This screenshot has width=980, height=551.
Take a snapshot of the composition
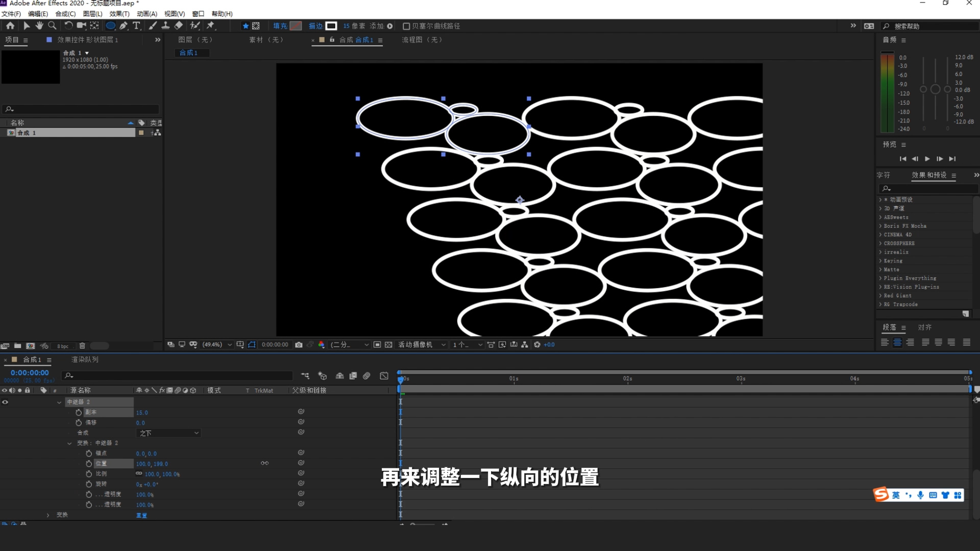[299, 344]
